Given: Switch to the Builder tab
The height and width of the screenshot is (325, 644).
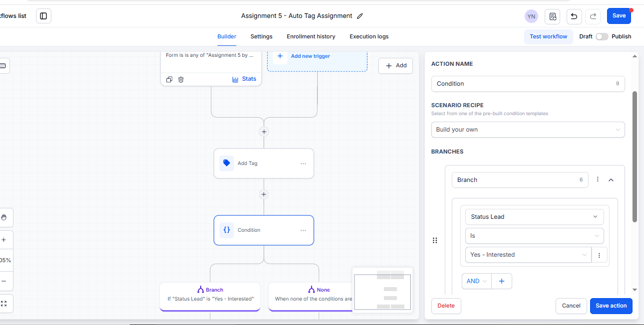Looking at the screenshot, I should pos(227,36).
